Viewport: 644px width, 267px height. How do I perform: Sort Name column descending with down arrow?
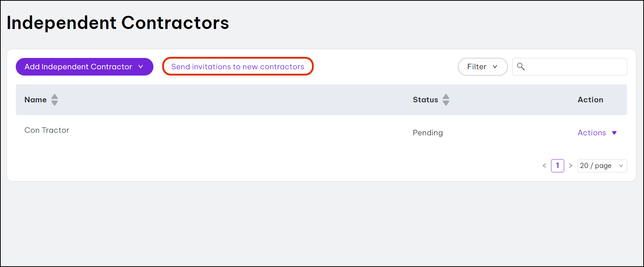(x=55, y=103)
